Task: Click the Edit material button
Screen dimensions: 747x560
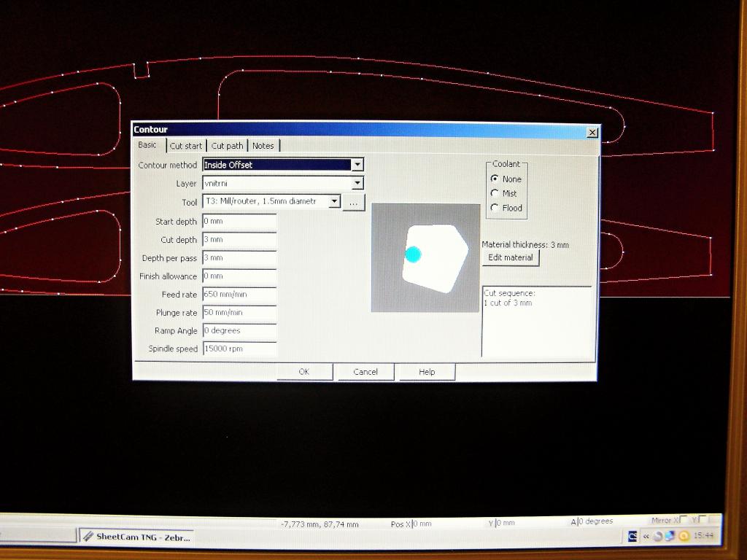Action: pyautogui.click(x=511, y=257)
